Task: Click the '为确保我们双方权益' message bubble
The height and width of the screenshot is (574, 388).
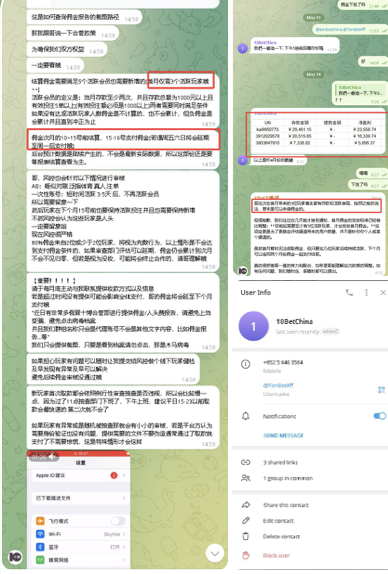Action: [x=67, y=49]
